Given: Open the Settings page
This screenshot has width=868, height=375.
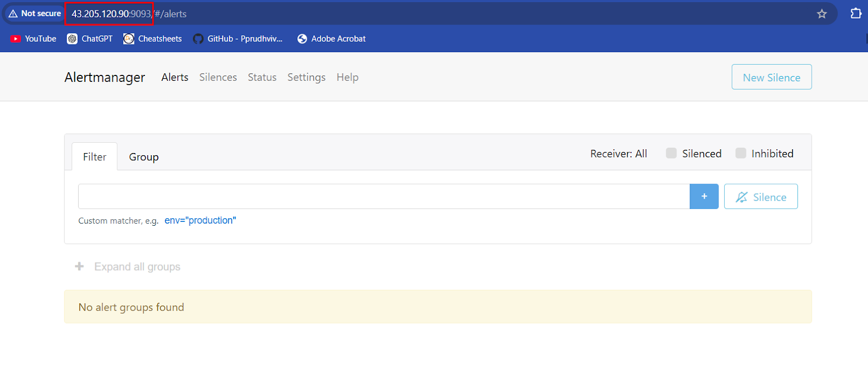Looking at the screenshot, I should (307, 78).
